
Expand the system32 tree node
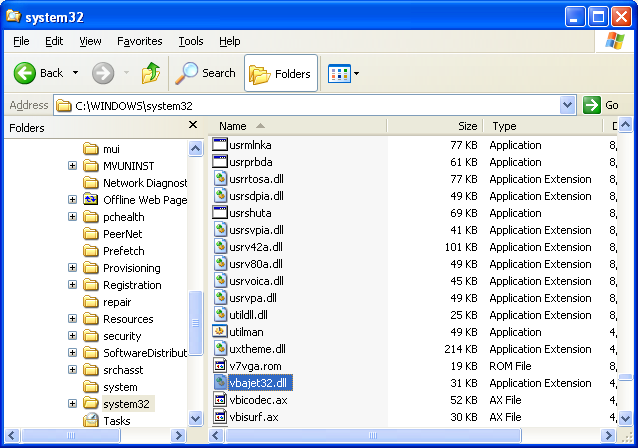[72, 404]
